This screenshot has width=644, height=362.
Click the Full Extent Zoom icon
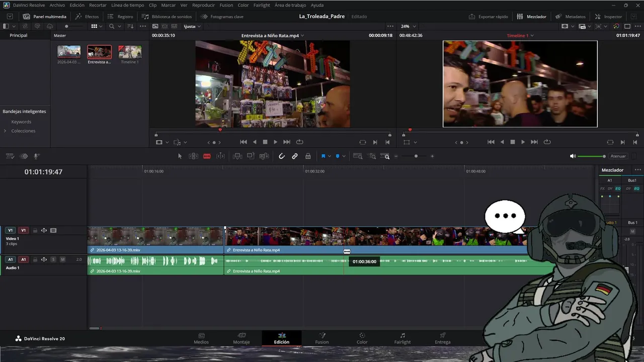(358, 156)
